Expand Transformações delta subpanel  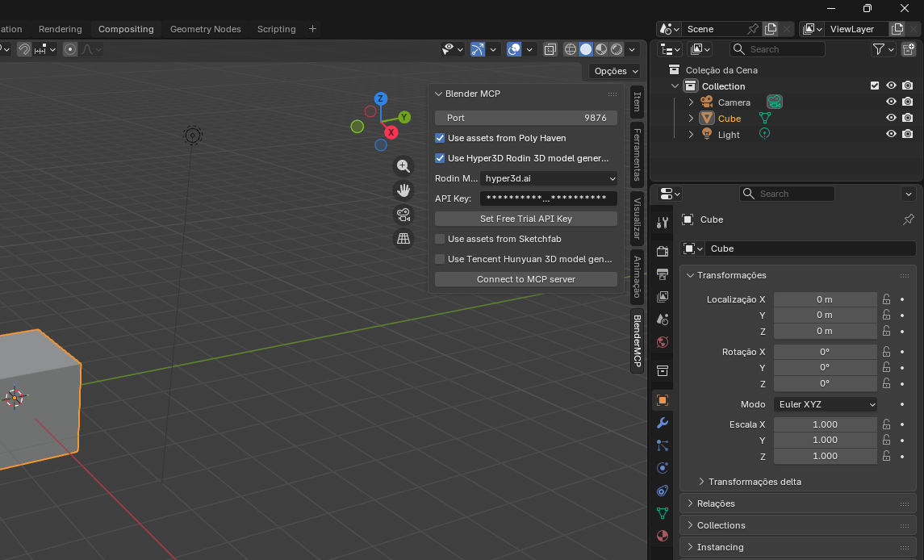pyautogui.click(x=701, y=482)
